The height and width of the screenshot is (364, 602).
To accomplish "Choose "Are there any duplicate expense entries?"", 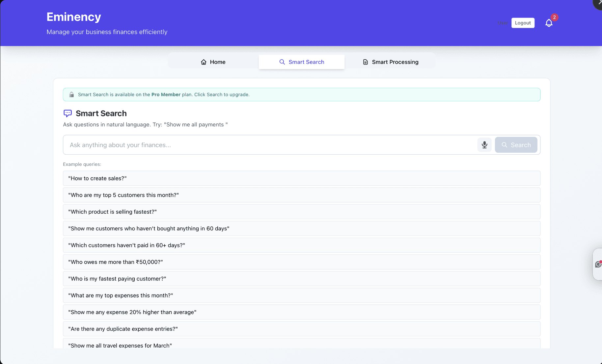I will 302,329.
